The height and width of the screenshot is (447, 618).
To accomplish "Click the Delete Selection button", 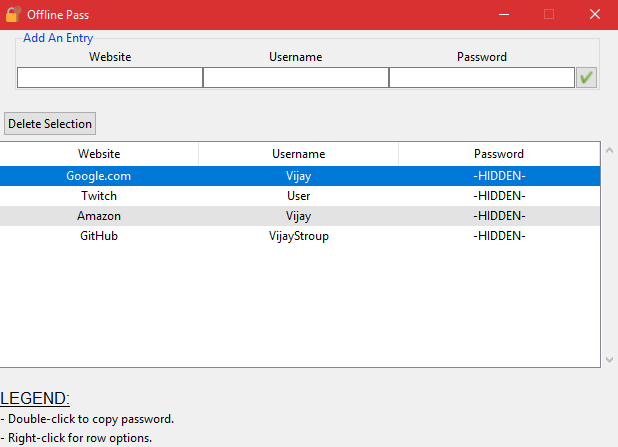I will click(x=50, y=124).
